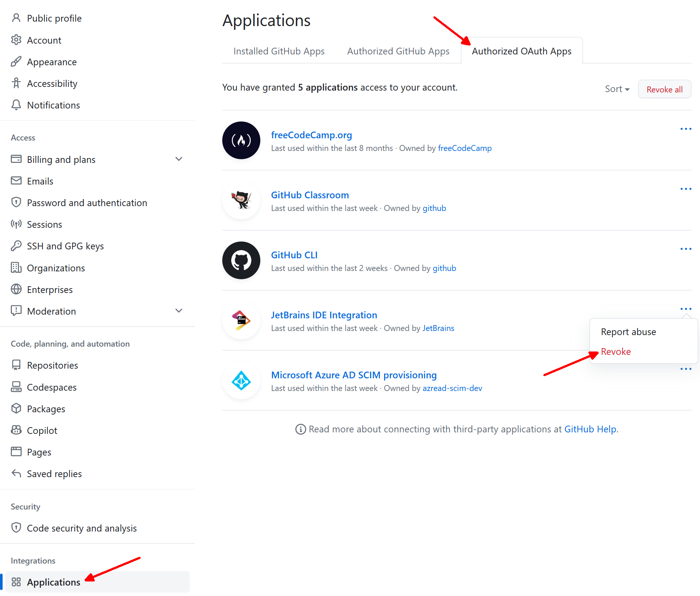Screen dimensions: 700x596
Task: Click the Pages browser icon
Action: click(16, 452)
